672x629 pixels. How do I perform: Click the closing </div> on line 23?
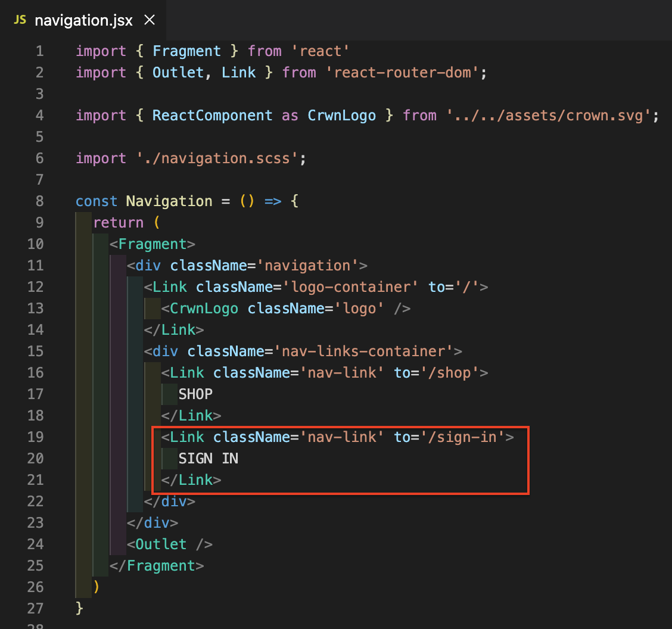pyautogui.click(x=153, y=522)
